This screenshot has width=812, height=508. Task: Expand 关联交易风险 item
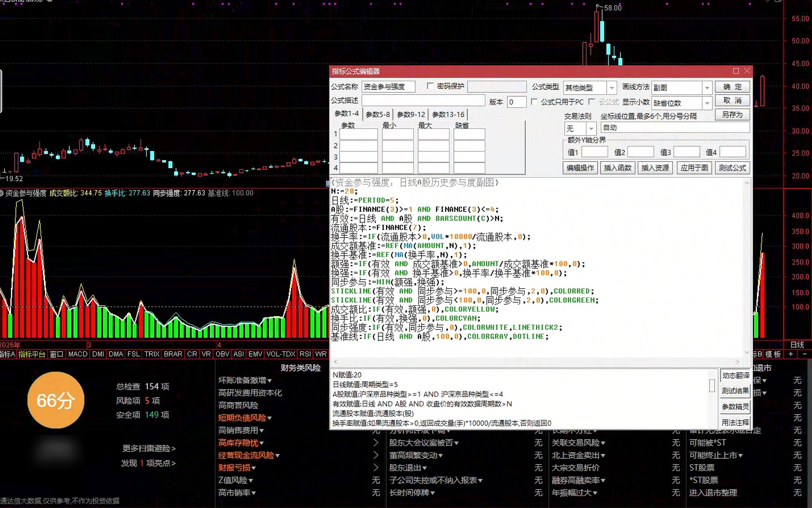[x=578, y=443]
